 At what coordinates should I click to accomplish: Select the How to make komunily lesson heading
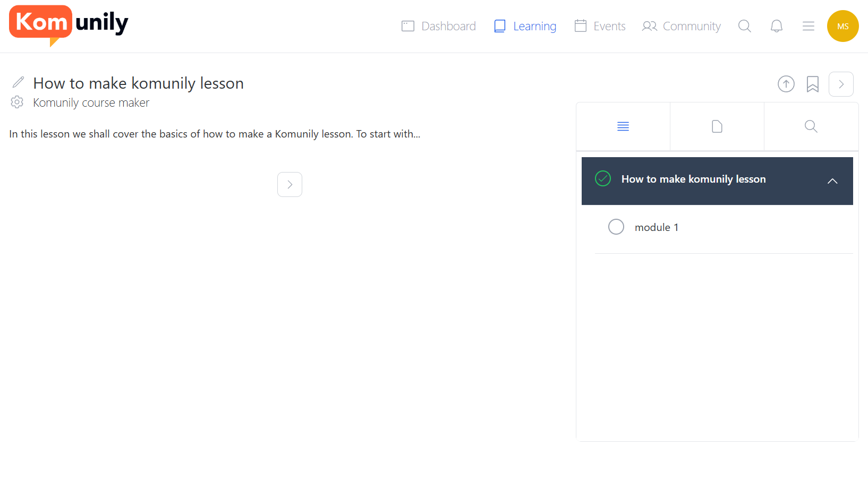(138, 83)
